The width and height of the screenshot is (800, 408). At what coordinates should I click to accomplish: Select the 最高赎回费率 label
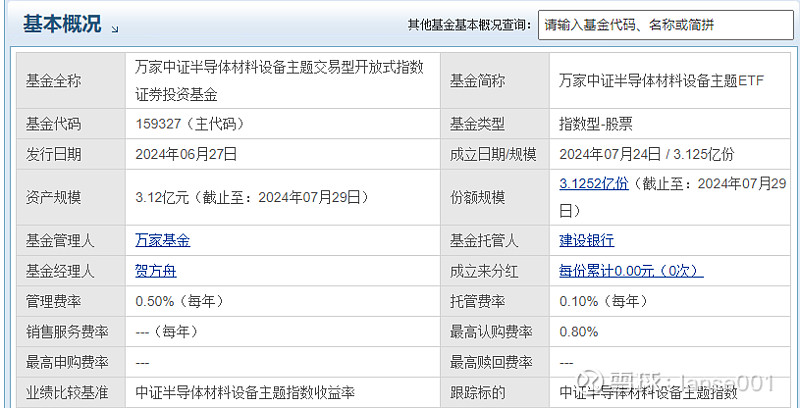491,363
